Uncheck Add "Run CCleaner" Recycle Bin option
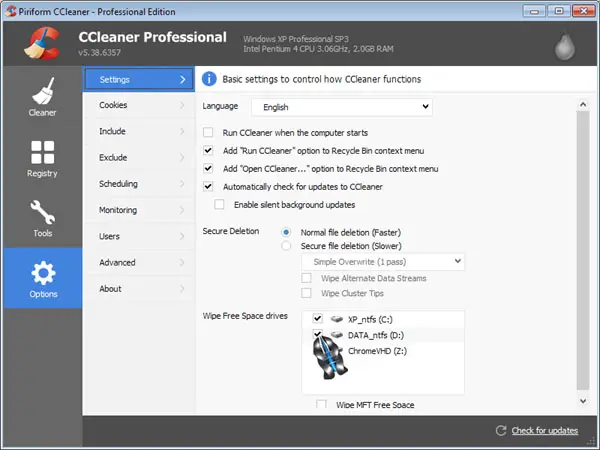600x450 pixels. click(x=208, y=150)
